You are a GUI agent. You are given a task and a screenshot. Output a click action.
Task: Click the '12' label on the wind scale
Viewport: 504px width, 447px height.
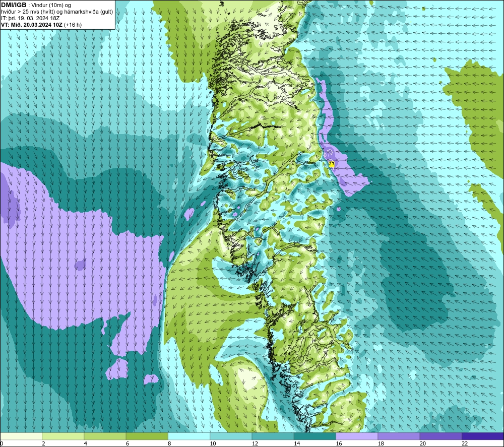[255, 443]
